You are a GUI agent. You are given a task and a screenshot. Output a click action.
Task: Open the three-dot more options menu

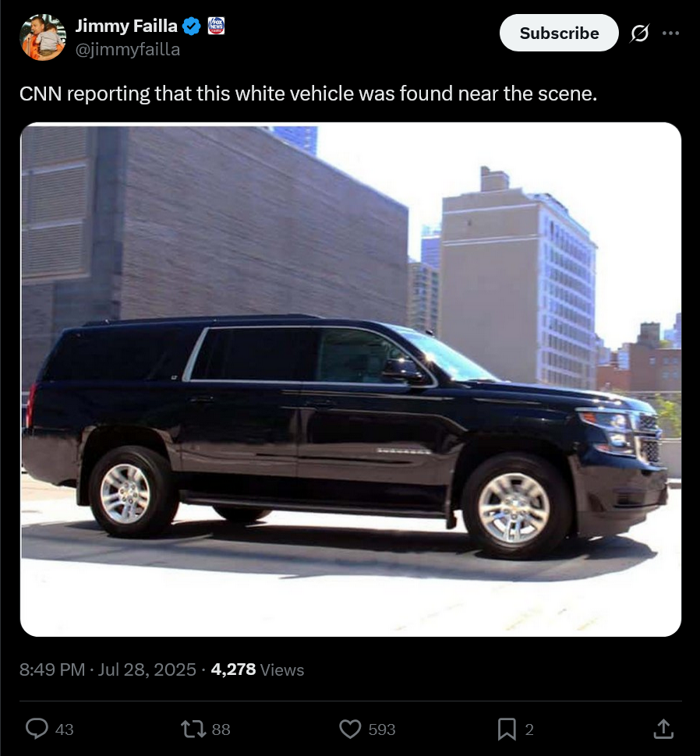click(x=670, y=33)
